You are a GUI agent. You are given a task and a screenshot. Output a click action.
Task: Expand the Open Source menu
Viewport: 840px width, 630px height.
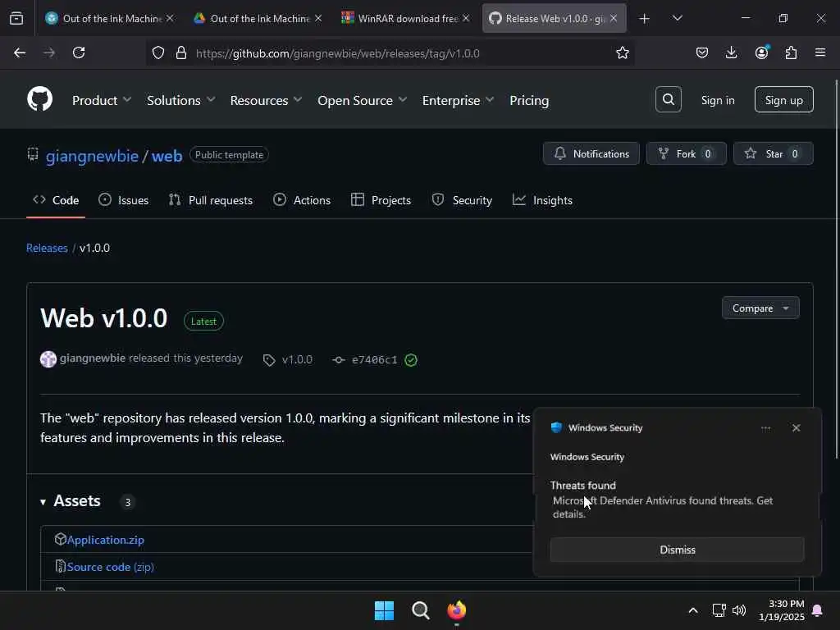click(362, 100)
